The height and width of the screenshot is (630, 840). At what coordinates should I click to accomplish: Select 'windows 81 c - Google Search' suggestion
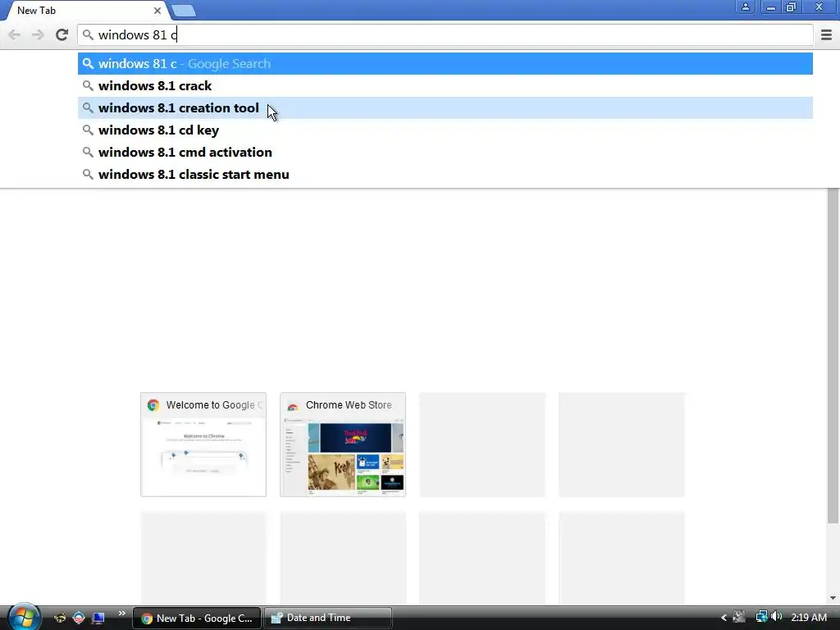click(445, 64)
